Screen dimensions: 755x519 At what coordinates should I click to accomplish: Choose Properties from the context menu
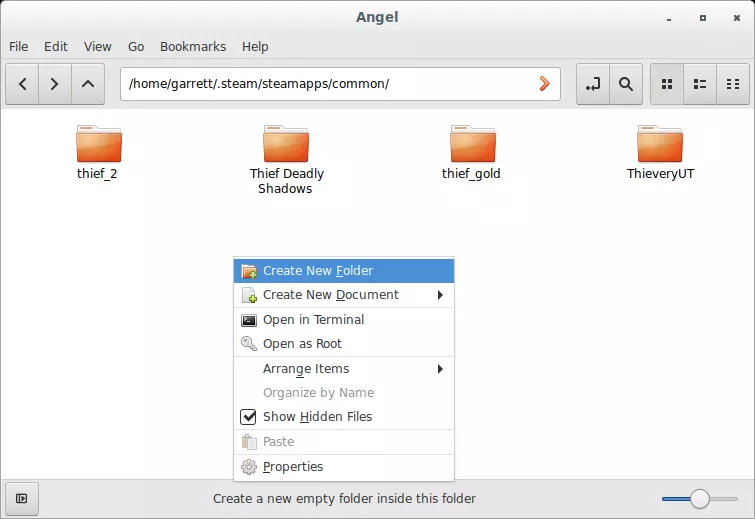pyautogui.click(x=344, y=467)
